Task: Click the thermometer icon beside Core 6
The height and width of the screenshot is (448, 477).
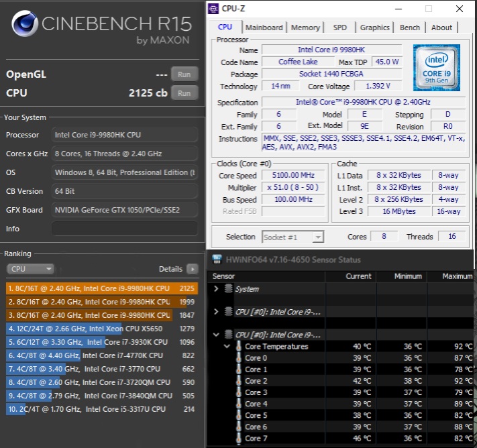Action: [239, 427]
